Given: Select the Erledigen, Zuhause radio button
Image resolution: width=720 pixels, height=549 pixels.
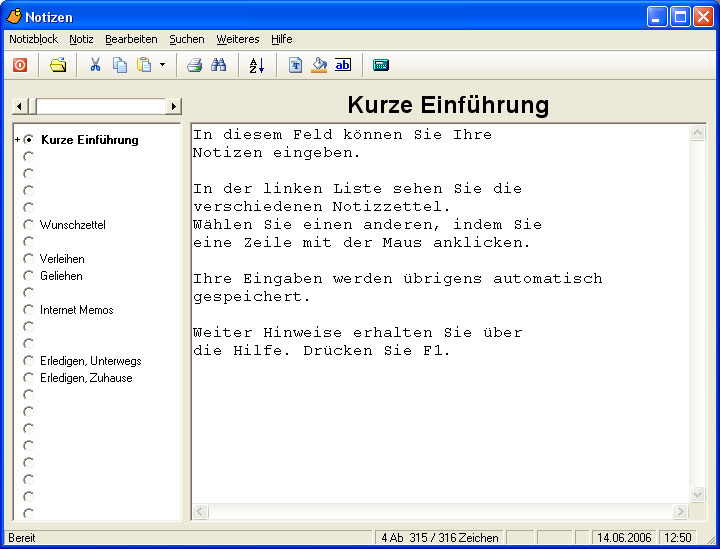Looking at the screenshot, I should (29, 378).
